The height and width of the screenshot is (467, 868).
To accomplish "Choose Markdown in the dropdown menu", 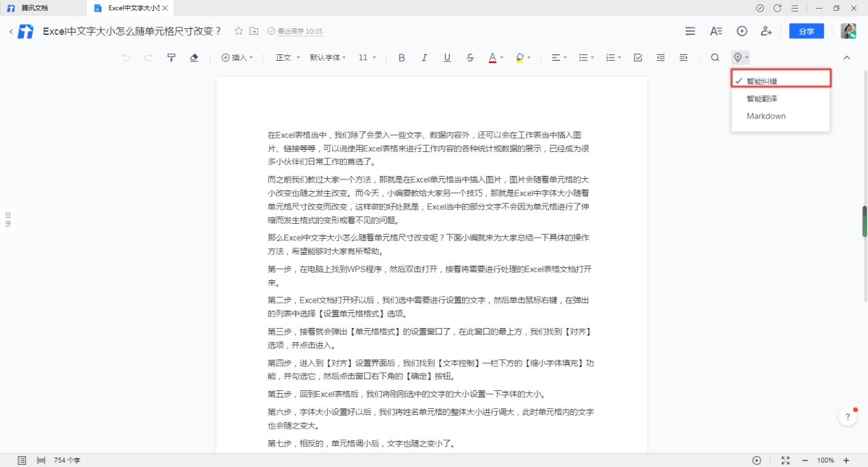I will (766, 116).
